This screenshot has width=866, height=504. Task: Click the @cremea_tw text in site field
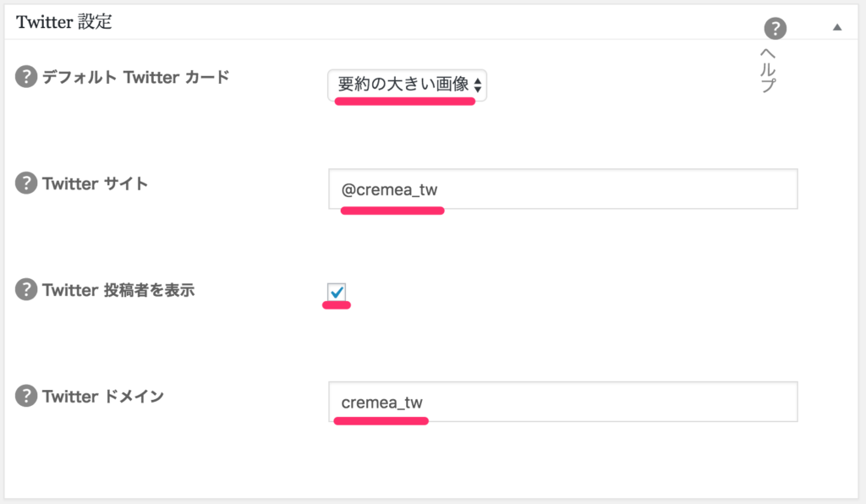(389, 190)
